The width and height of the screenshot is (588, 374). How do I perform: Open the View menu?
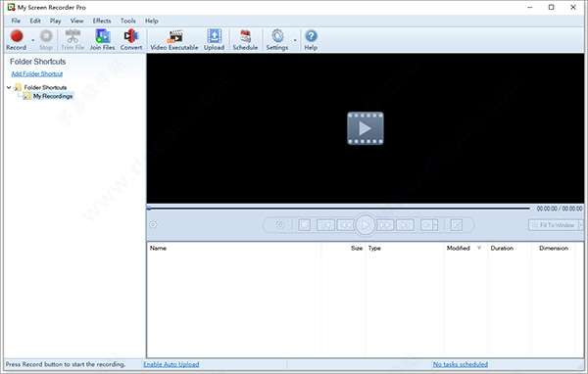pyautogui.click(x=76, y=21)
